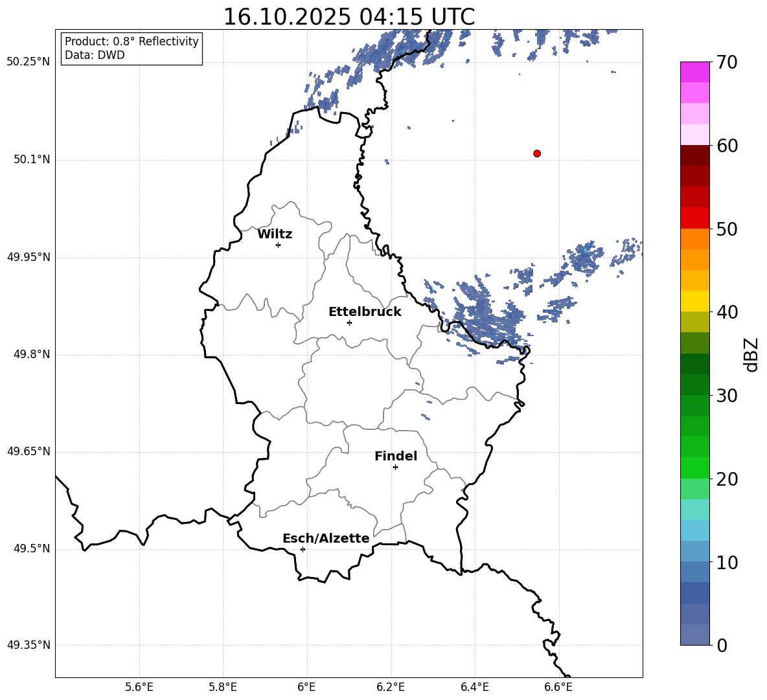The width and height of the screenshot is (767, 700).
Task: Click the 6.6°E longitude label
Action: coord(558,687)
